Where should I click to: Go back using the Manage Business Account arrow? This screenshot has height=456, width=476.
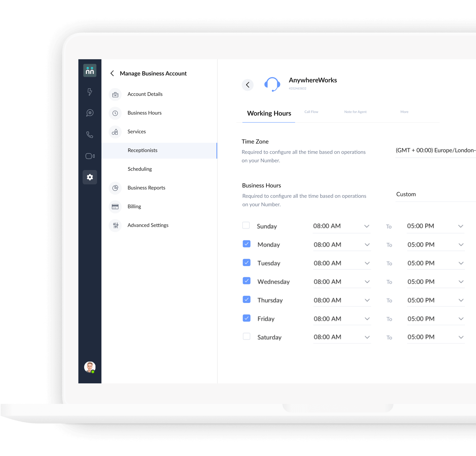[112, 73]
